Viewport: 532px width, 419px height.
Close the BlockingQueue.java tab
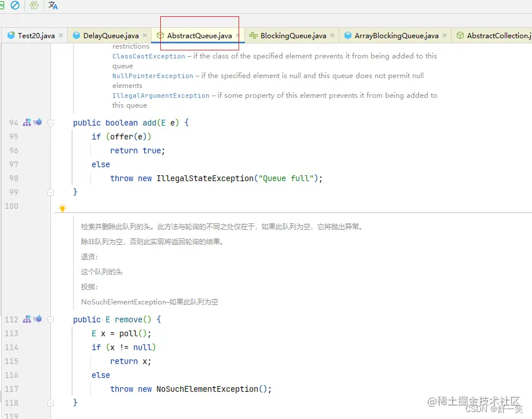pyautogui.click(x=332, y=35)
